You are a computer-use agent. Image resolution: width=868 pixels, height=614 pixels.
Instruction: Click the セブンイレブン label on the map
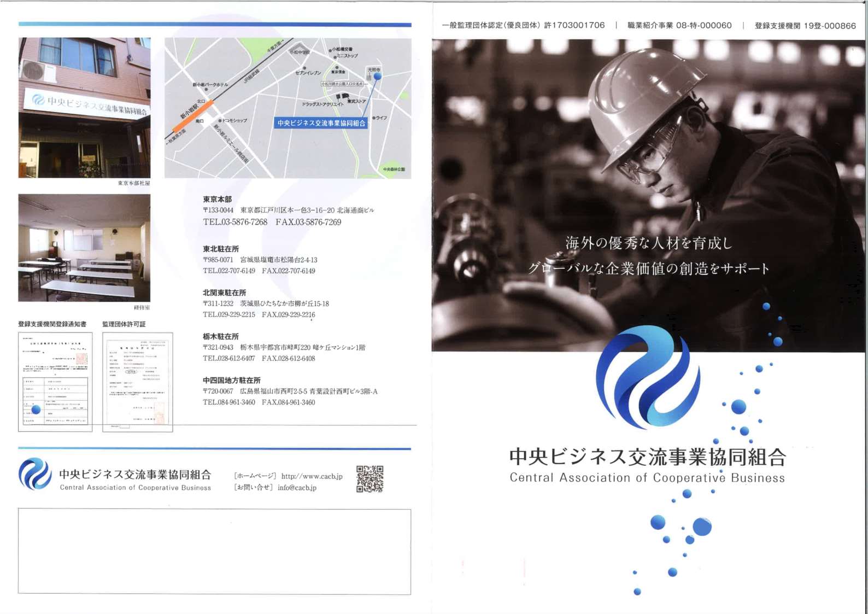[308, 73]
